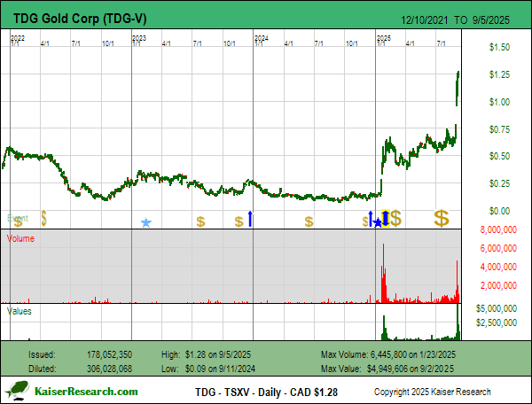Click the tallest red volume bar in January 2025
The width and height of the screenshot is (532, 404).
point(384,273)
